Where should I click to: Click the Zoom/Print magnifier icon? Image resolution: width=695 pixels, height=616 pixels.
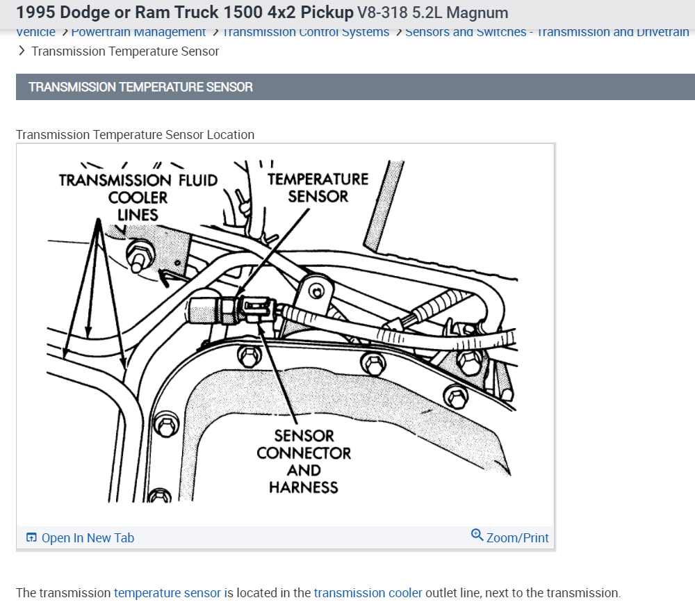pos(477,535)
